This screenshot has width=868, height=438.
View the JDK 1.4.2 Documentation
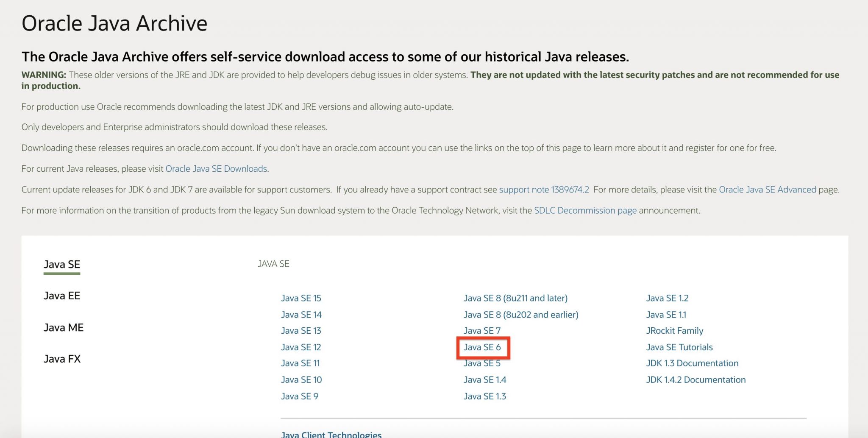[x=695, y=379]
